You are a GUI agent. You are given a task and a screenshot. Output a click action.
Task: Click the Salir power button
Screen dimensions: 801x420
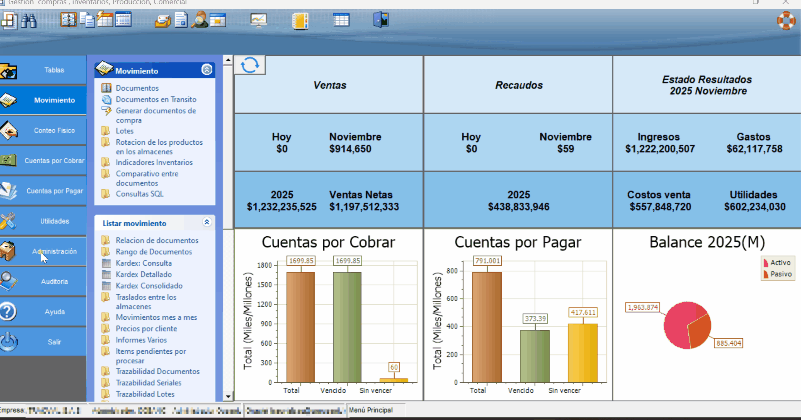pos(54,341)
